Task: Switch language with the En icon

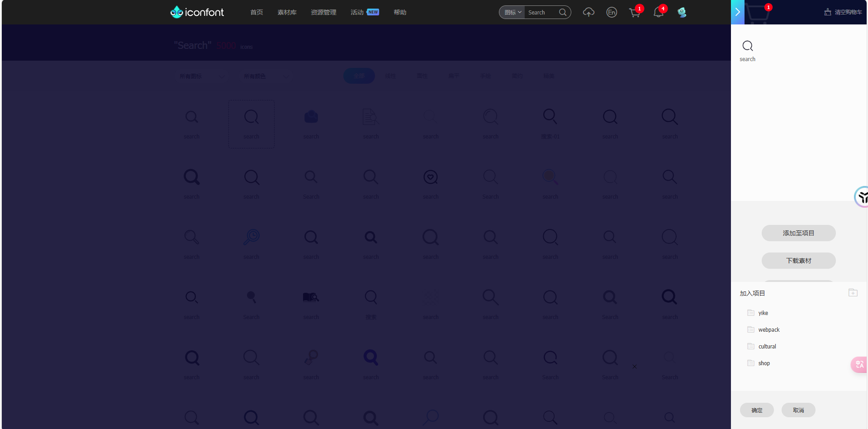Action: pyautogui.click(x=612, y=12)
